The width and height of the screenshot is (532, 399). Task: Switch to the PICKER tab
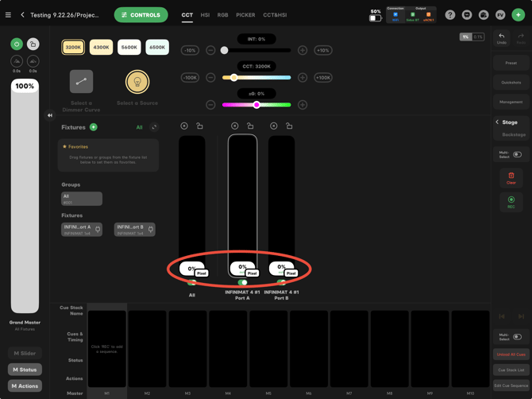pyautogui.click(x=245, y=15)
